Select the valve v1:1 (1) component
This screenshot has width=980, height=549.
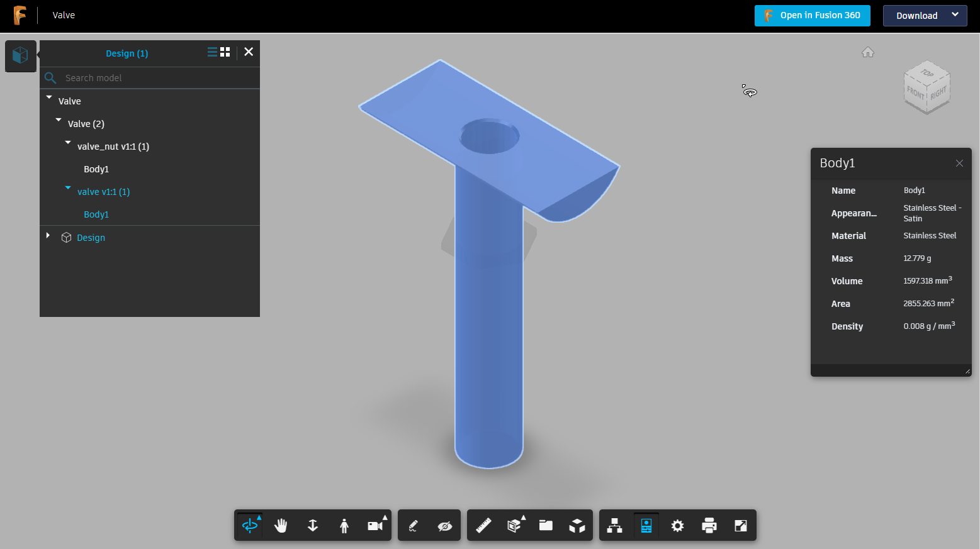point(104,192)
